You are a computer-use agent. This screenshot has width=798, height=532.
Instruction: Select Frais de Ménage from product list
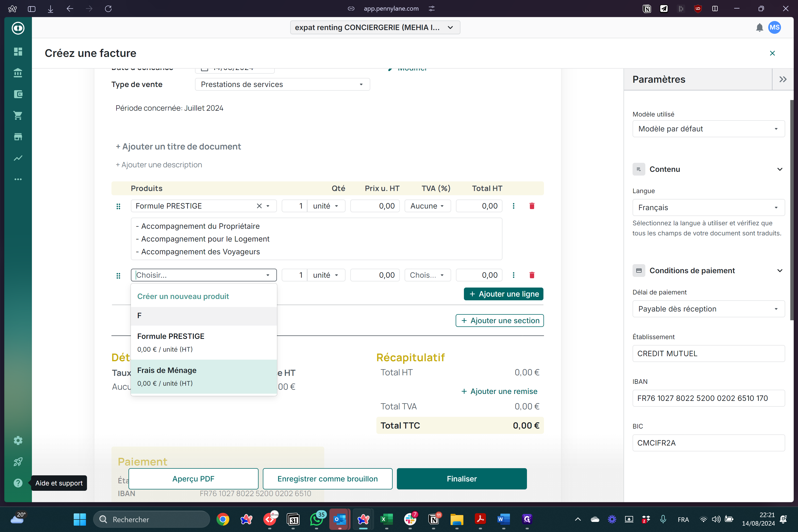tap(204, 377)
